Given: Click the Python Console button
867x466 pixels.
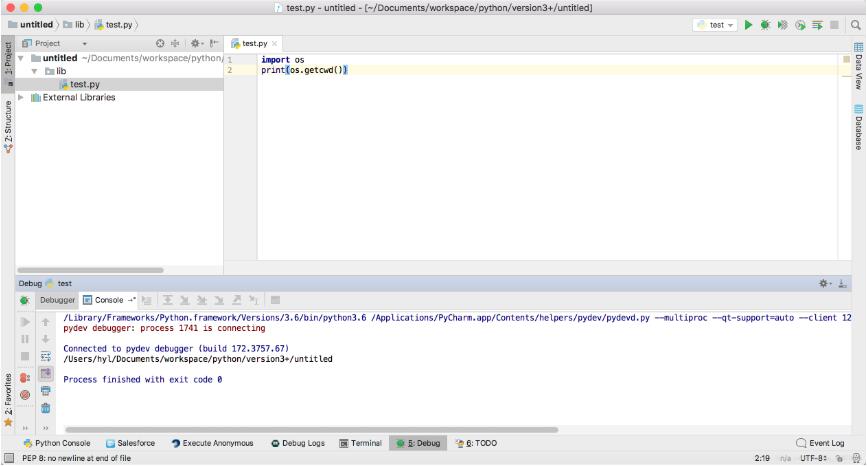Looking at the screenshot, I should pyautogui.click(x=56, y=443).
